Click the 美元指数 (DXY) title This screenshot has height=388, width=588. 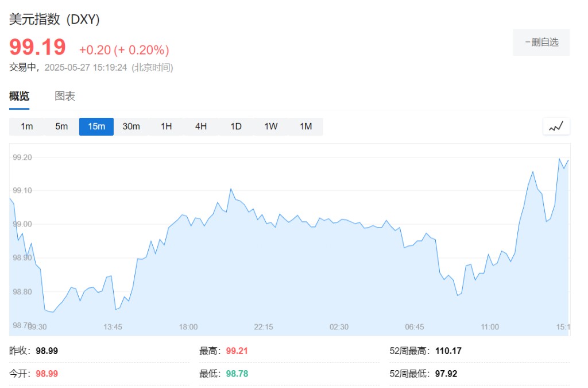pos(55,19)
